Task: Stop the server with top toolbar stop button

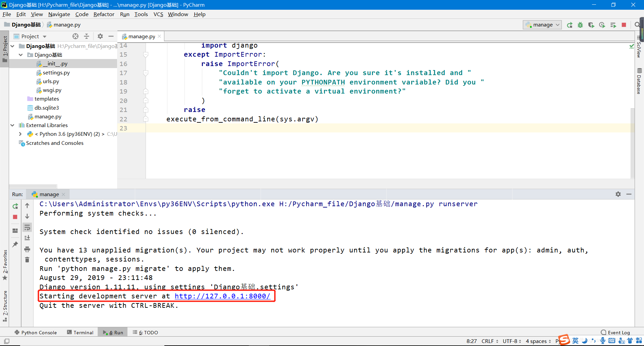Action: [624, 25]
